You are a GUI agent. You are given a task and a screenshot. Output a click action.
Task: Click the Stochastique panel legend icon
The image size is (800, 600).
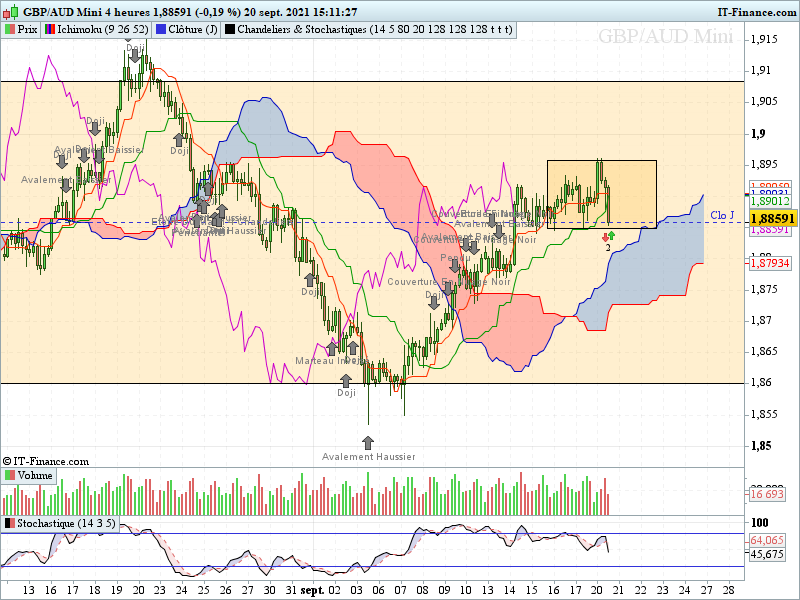10,523
